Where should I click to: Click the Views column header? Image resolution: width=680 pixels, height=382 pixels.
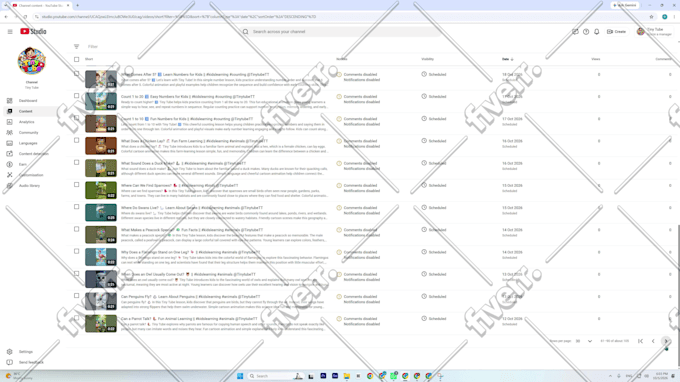595,59
